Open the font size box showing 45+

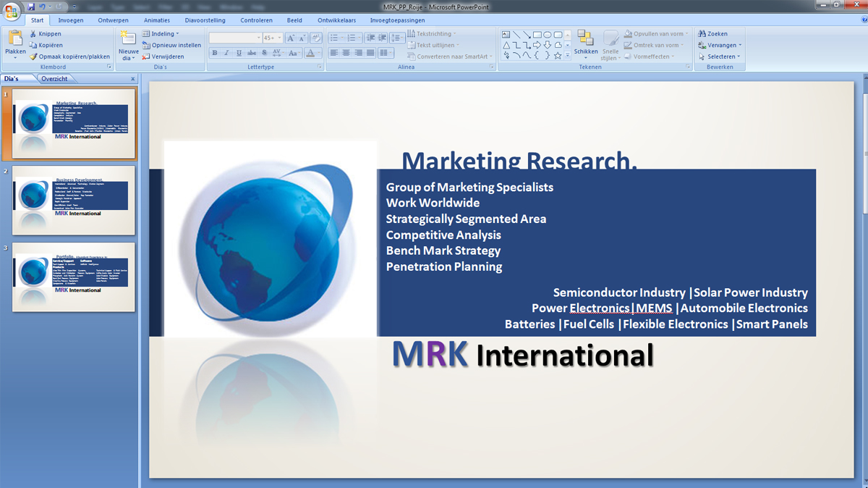[x=272, y=38]
